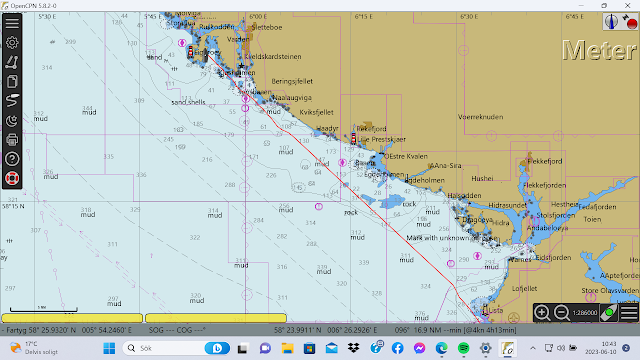Click the Fedafjorden label
640x360 pixels.
(x=597, y=207)
